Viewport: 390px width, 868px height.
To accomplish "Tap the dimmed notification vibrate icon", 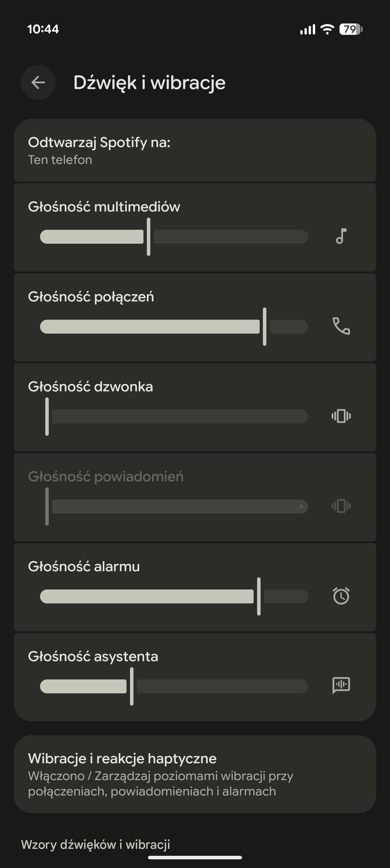I will [341, 506].
